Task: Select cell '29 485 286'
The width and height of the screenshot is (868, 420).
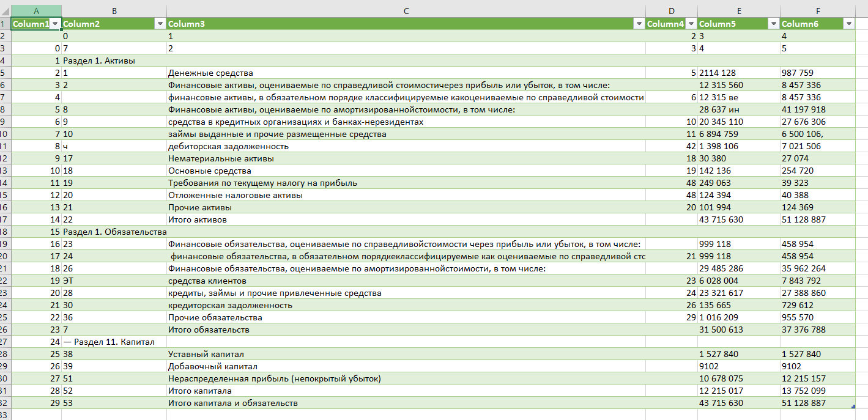Action: [x=739, y=268]
